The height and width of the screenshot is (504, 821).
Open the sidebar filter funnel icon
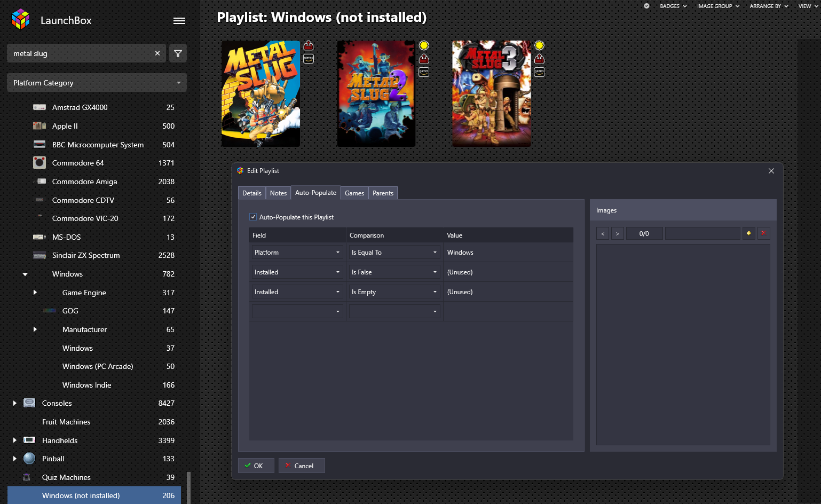178,53
